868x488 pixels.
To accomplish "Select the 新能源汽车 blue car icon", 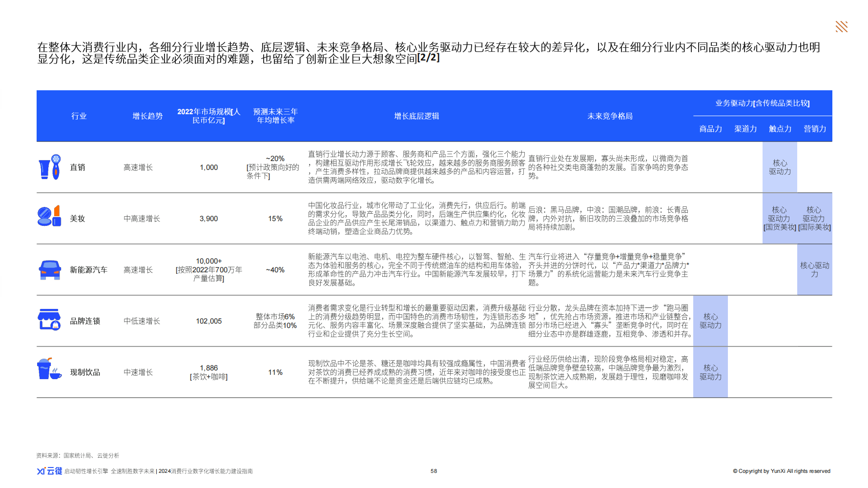I will tap(49, 269).
